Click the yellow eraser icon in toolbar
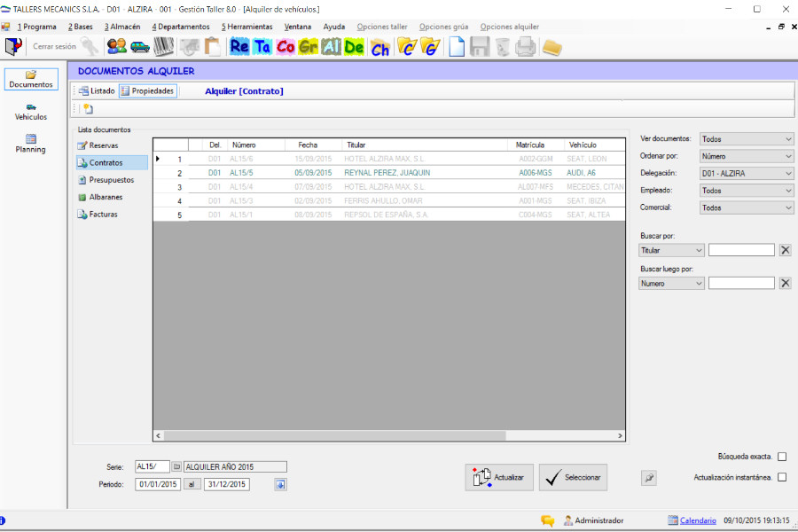The height and width of the screenshot is (532, 798). coord(552,48)
